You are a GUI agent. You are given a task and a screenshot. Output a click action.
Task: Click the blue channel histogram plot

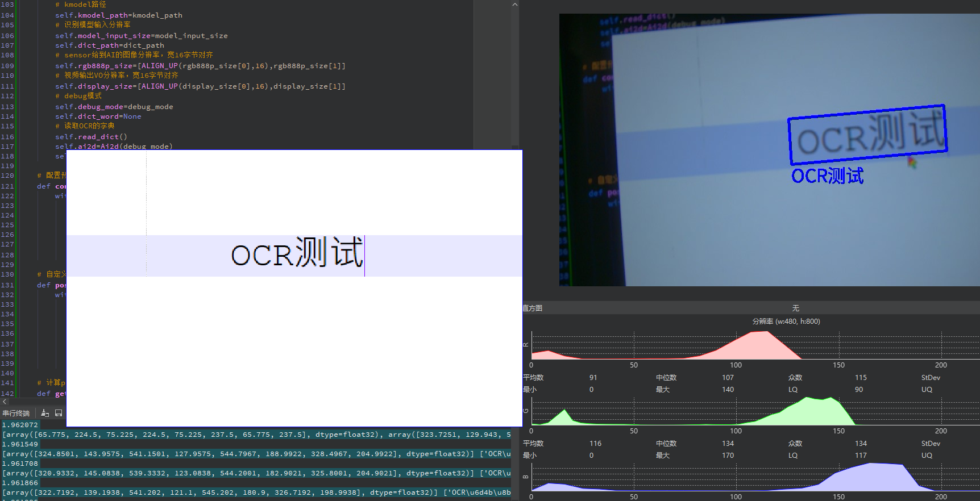coord(755,477)
